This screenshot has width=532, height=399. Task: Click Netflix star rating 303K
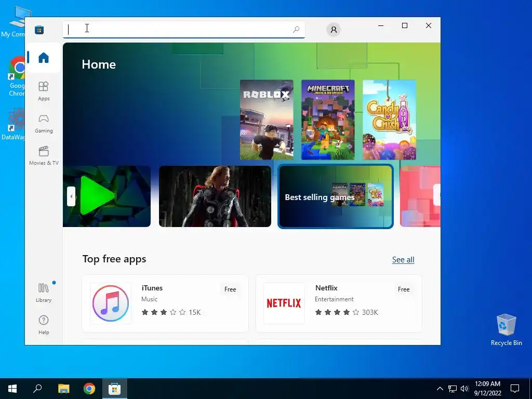tap(347, 312)
